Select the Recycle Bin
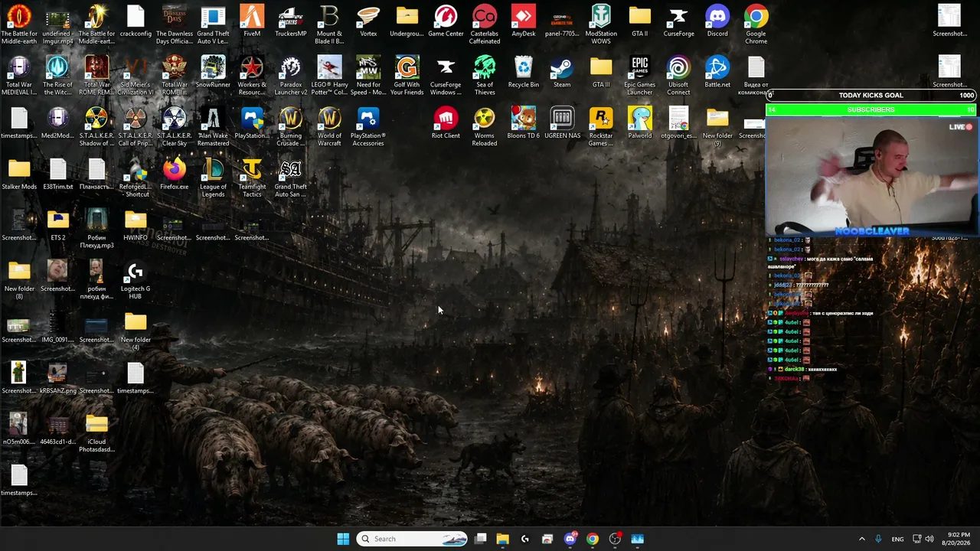980x551 pixels. coord(524,72)
